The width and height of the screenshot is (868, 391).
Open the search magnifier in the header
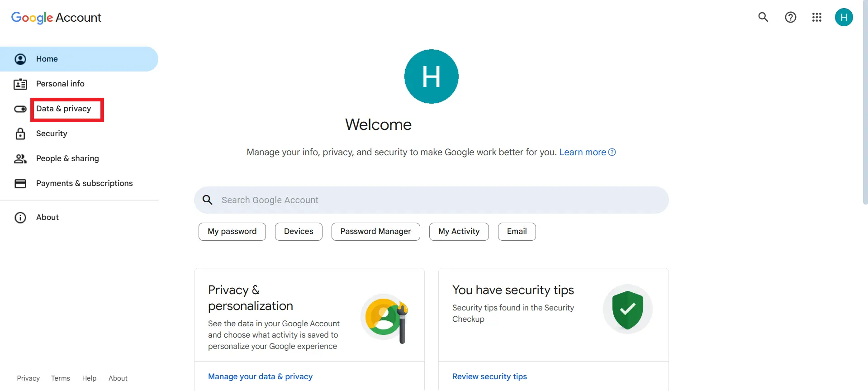pos(763,17)
